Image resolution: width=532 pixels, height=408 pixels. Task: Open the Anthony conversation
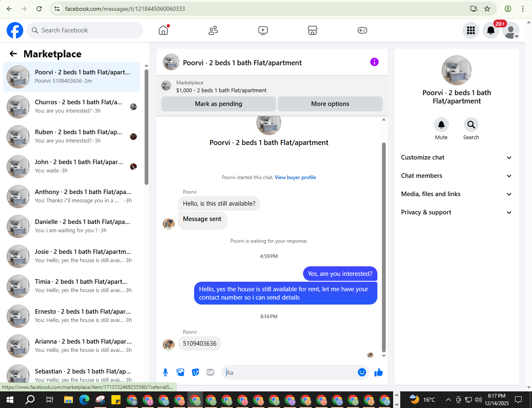pyautogui.click(x=71, y=197)
